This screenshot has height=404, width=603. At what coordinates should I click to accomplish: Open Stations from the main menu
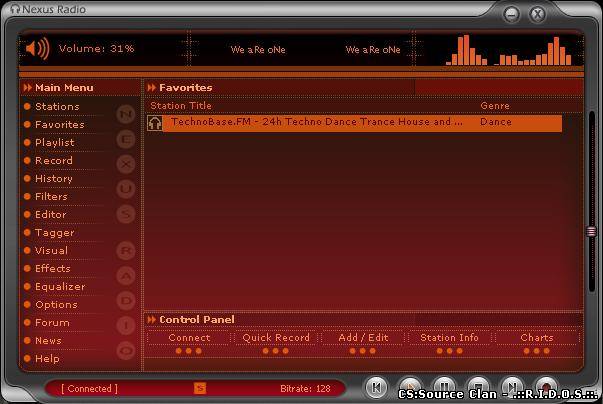click(x=57, y=107)
